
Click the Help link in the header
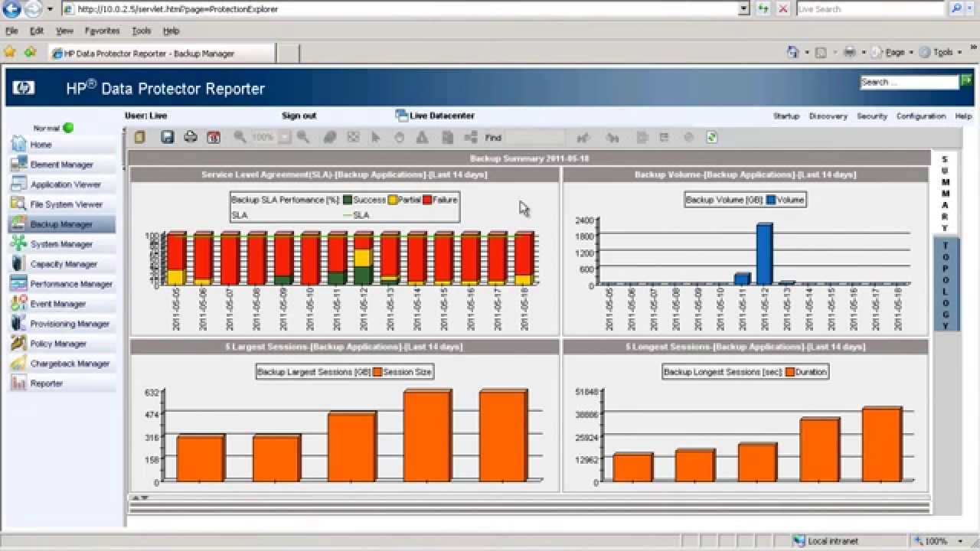coord(963,116)
